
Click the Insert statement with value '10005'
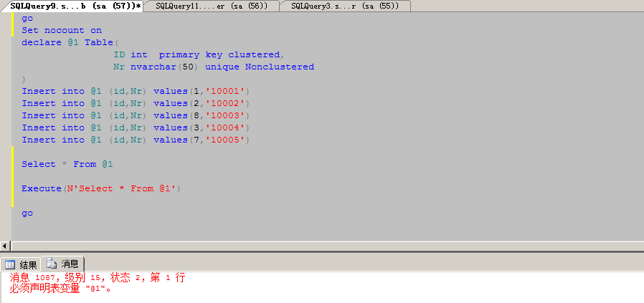(x=135, y=140)
